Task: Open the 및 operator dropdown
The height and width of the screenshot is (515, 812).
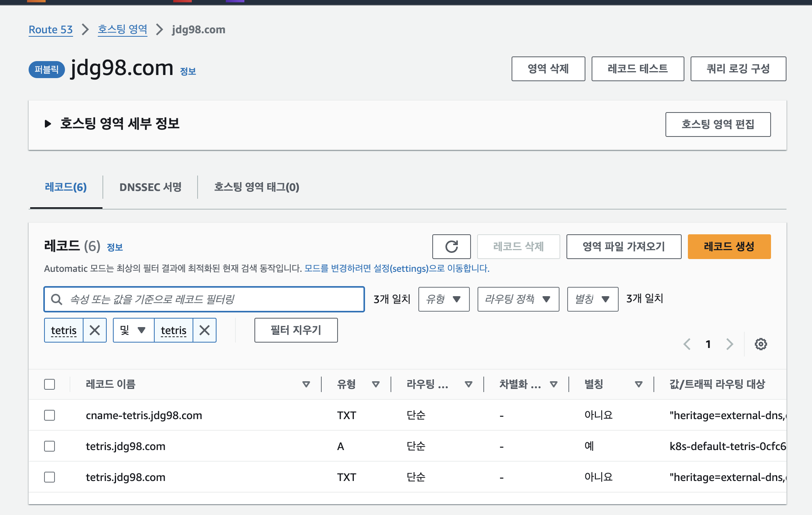Action: click(133, 330)
